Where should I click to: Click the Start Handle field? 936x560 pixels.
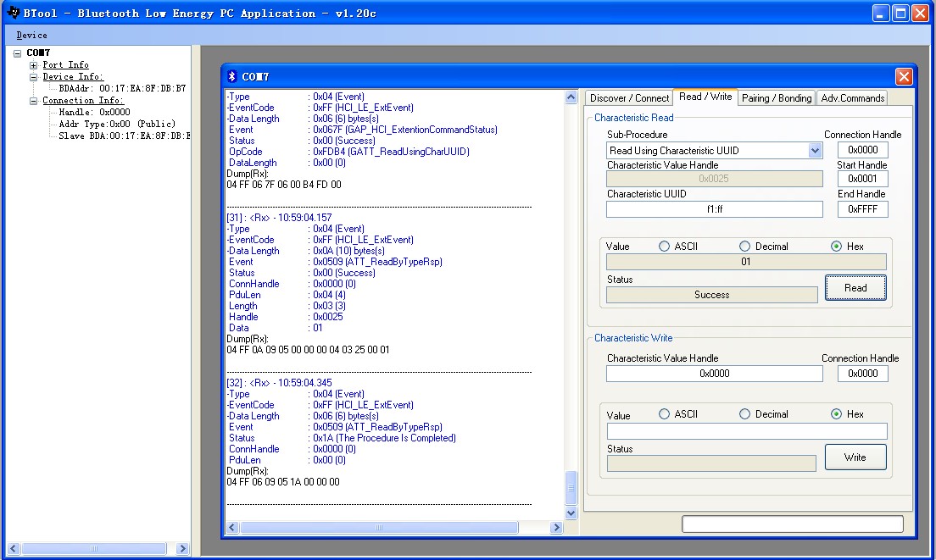click(x=862, y=178)
